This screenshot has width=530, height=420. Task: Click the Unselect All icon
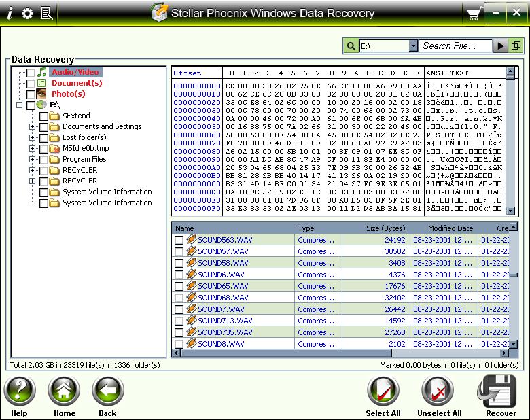click(439, 391)
